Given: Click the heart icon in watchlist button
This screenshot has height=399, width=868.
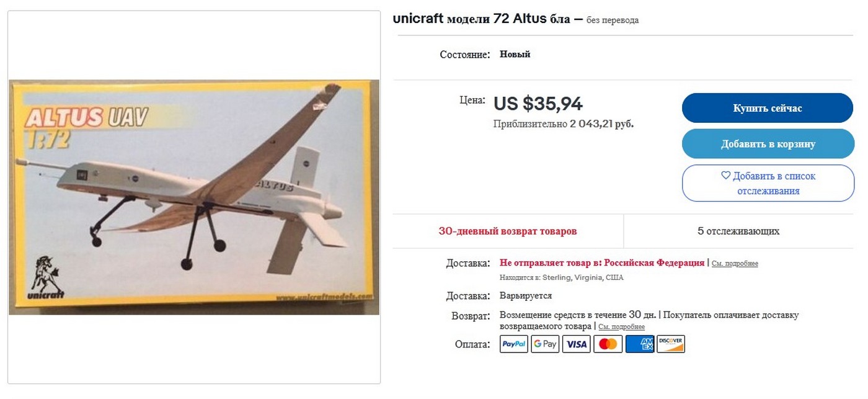Looking at the screenshot, I should click(x=726, y=176).
